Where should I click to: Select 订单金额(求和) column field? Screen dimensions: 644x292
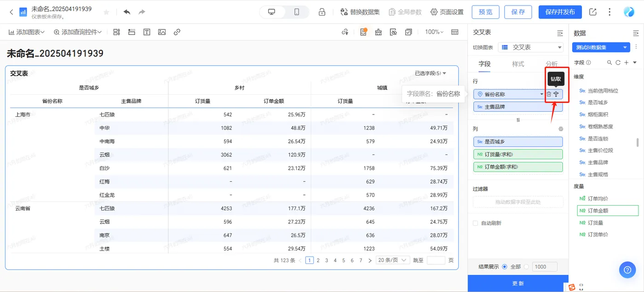tap(518, 166)
